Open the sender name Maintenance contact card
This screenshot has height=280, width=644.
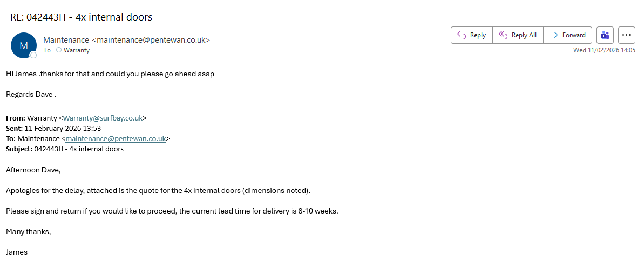coord(66,40)
